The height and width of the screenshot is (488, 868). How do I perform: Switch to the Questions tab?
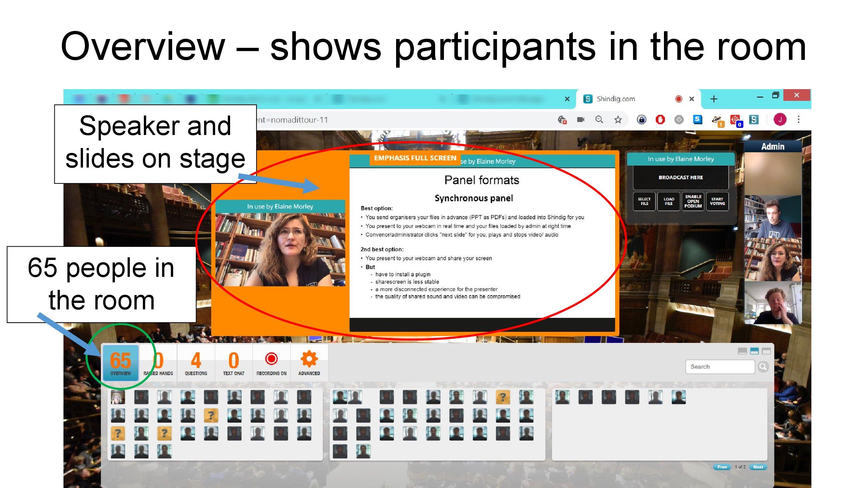pyautogui.click(x=196, y=363)
